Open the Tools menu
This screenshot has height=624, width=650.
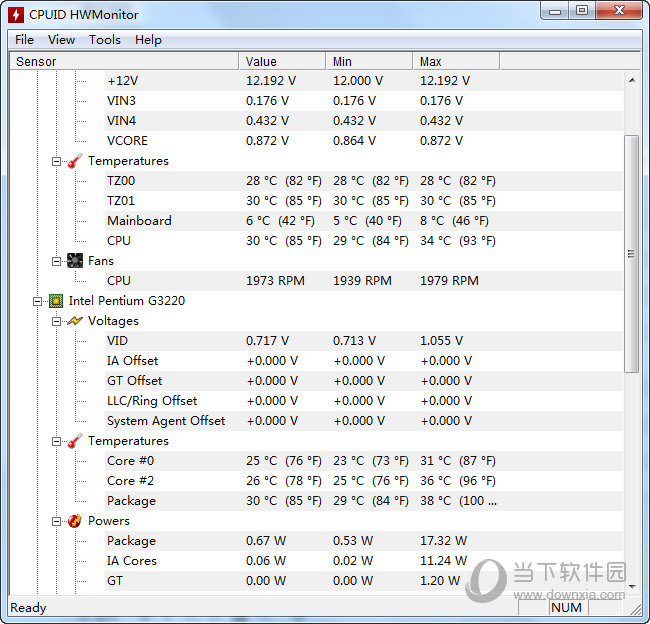tap(105, 40)
